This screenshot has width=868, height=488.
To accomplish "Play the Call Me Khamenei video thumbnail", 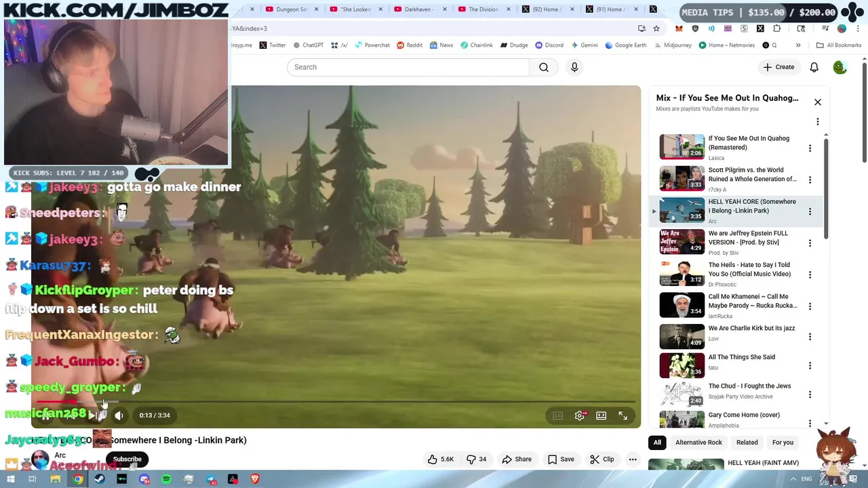I will click(682, 305).
